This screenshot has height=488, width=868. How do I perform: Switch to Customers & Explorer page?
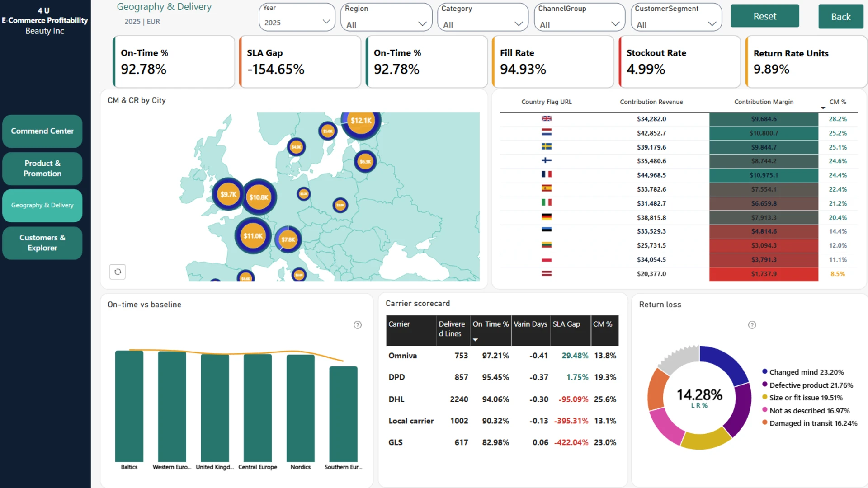[42, 243]
